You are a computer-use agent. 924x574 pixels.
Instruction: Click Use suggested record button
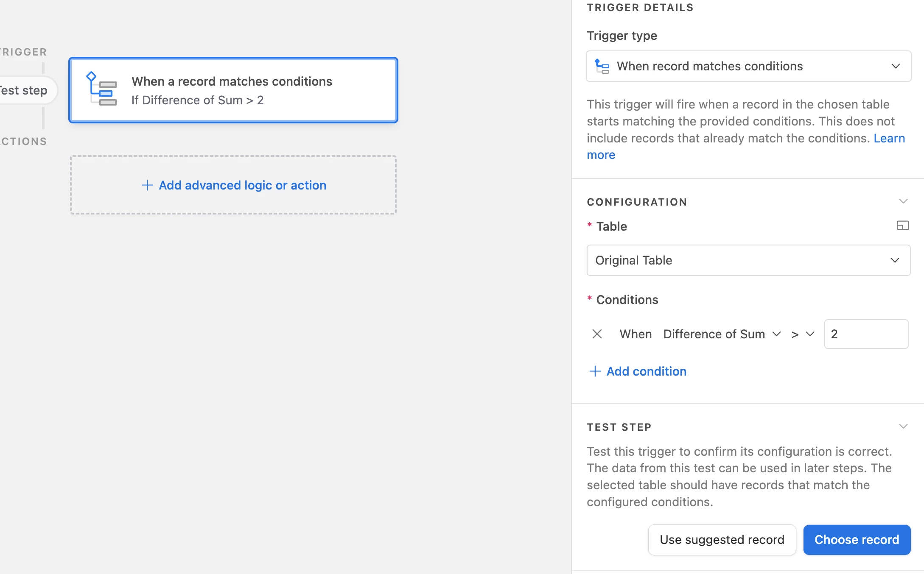point(722,540)
